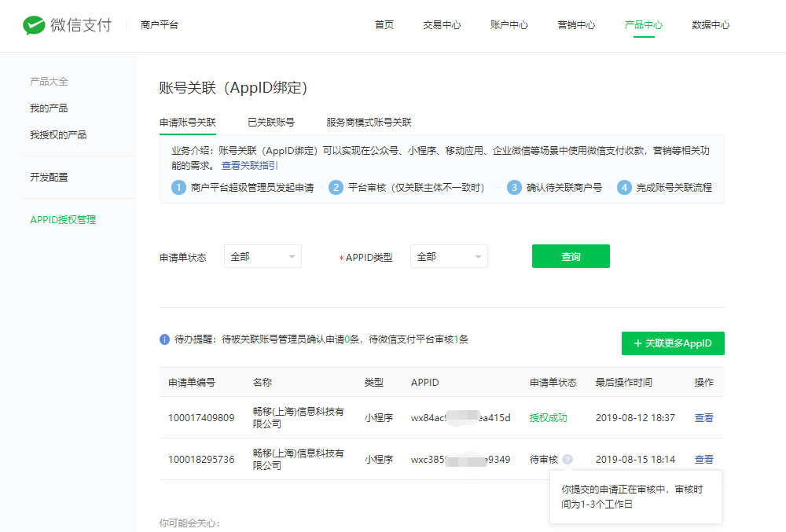Viewport: 786px width, 532px height.
Task: Click step 4 circle icon 完成账号关联流程
Action: 624,188
